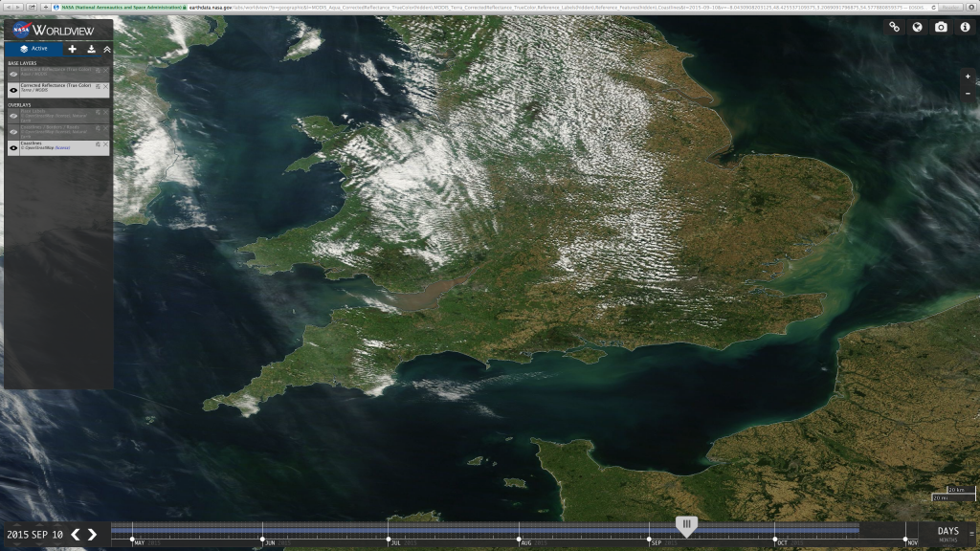Click the browser forward button
The width and height of the screenshot is (980, 551).
[x=18, y=7]
